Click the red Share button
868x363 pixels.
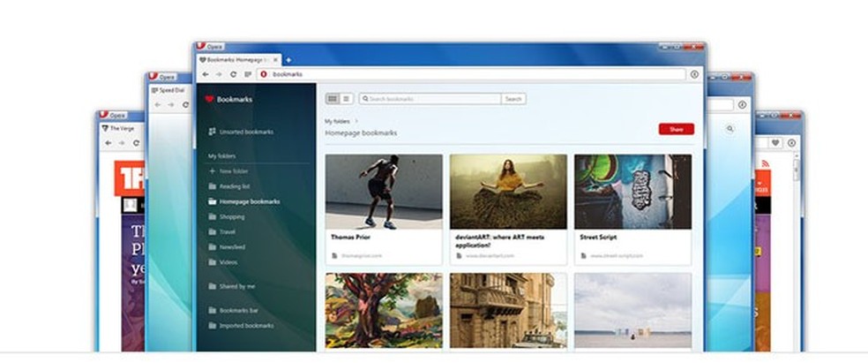[676, 129]
